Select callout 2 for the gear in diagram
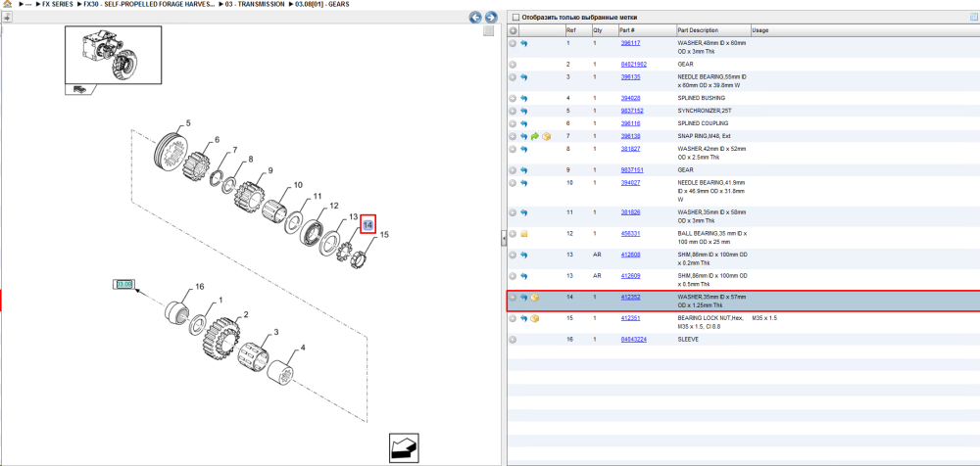 tap(246, 314)
